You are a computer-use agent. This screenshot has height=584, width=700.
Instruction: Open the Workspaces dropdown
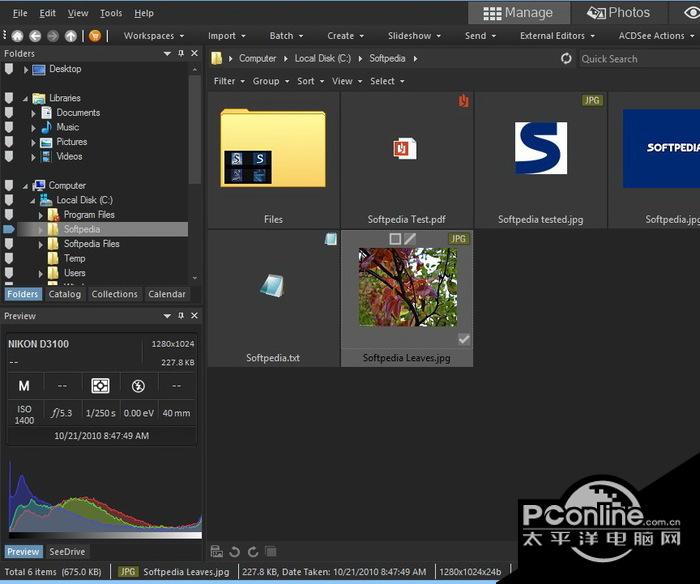154,36
